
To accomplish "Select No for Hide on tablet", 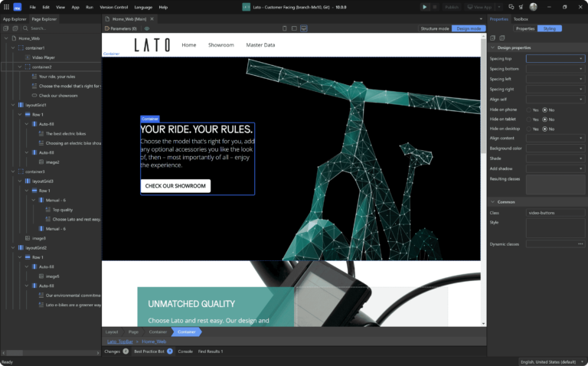I will point(544,119).
